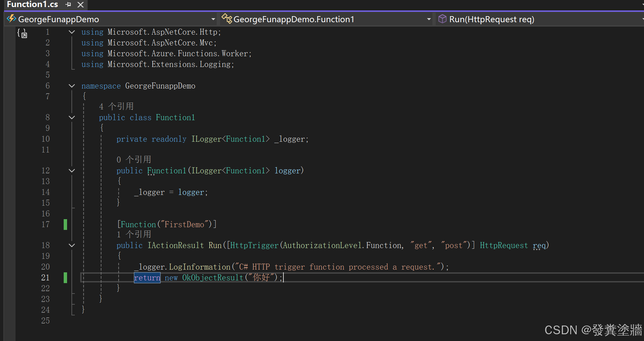Image resolution: width=644 pixels, height=341 pixels.
Task: Click the "get" string on line 18
Action: (421, 245)
